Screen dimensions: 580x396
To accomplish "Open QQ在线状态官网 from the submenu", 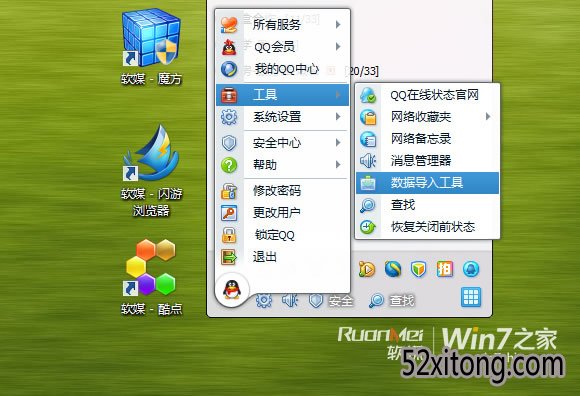I will pyautogui.click(x=427, y=95).
